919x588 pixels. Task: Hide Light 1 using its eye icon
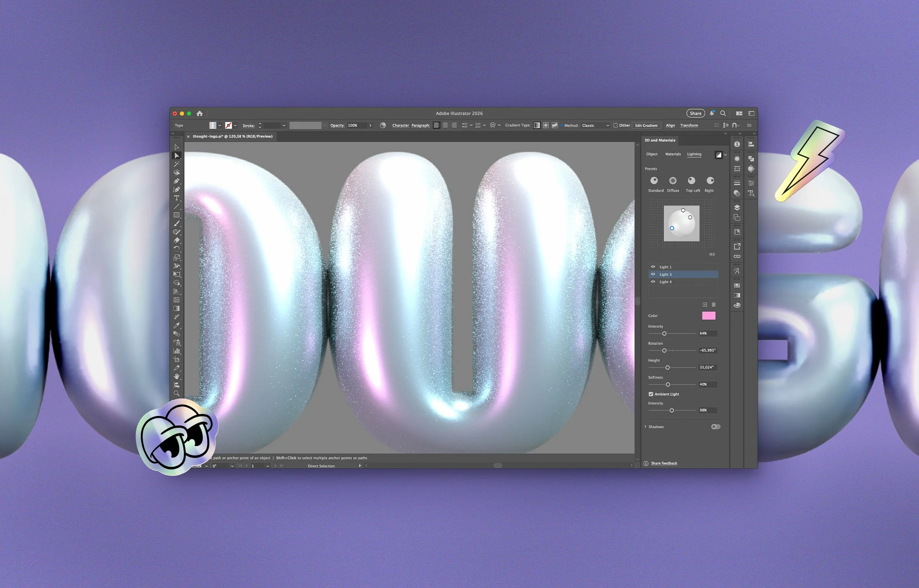click(653, 267)
